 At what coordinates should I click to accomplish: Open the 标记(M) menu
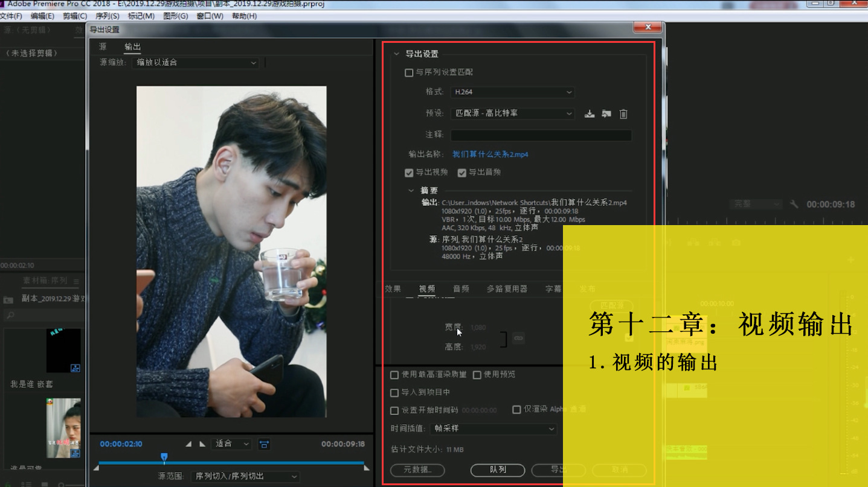tap(141, 16)
